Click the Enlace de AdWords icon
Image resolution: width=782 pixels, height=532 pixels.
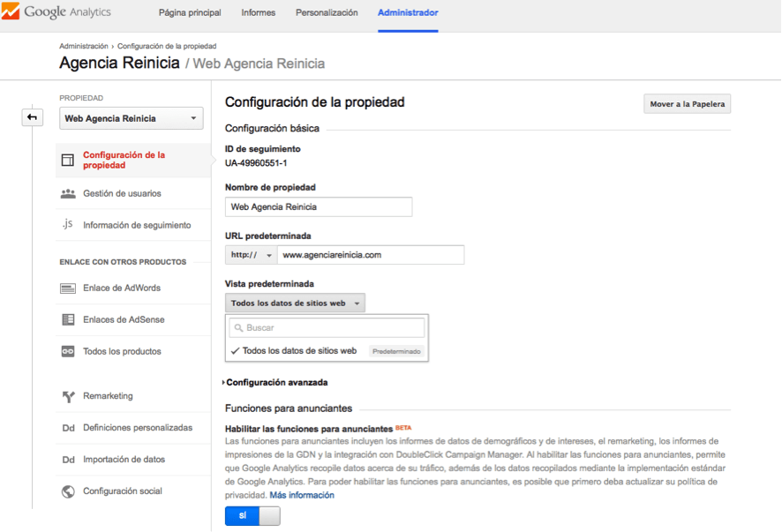[68, 288]
